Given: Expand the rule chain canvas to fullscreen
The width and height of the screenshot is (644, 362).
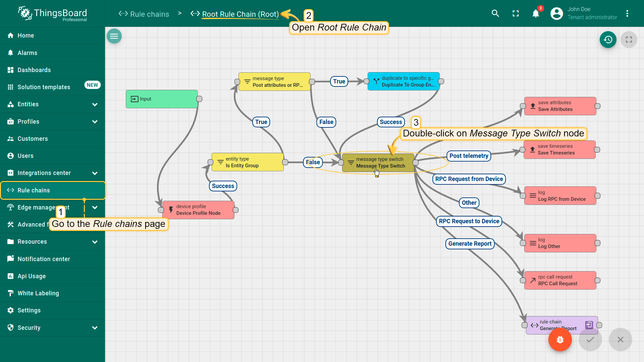Looking at the screenshot, I should coord(629,40).
